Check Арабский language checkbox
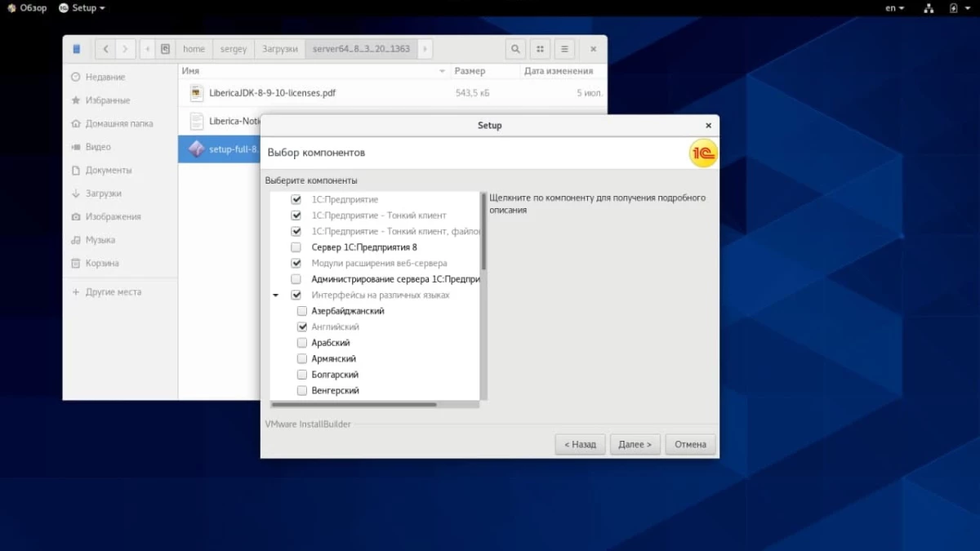Viewport: 980px width, 551px height. pyautogui.click(x=302, y=343)
